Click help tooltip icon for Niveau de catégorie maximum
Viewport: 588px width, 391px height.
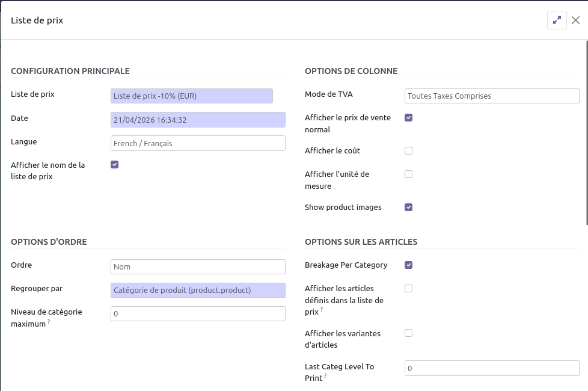[x=49, y=322]
